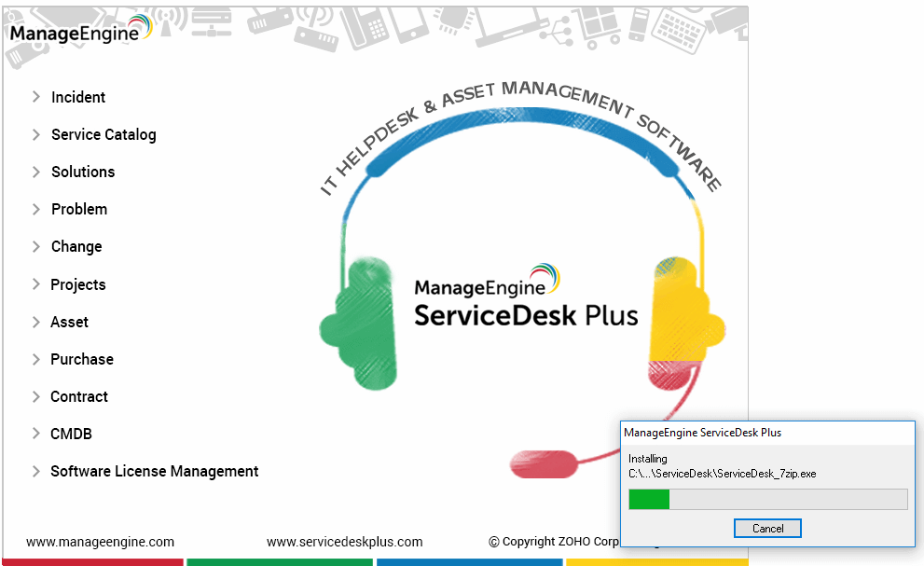Open the www.servicedeskplus.com link
The height and width of the screenshot is (566, 924).
(x=345, y=542)
